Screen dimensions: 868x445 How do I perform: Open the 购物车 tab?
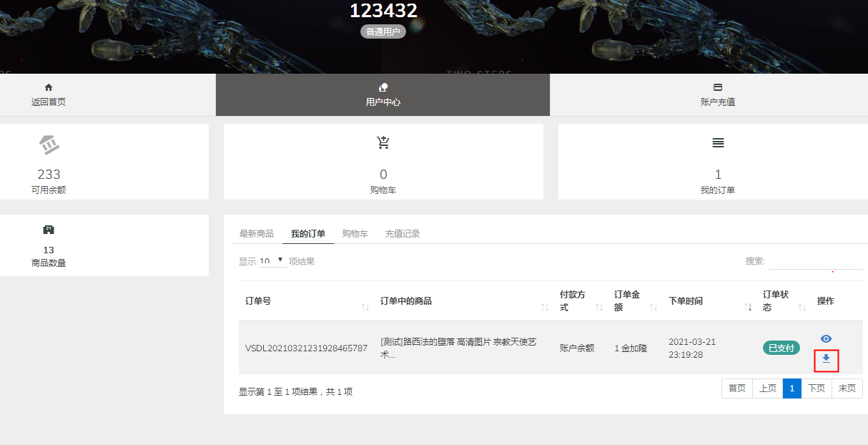point(355,234)
